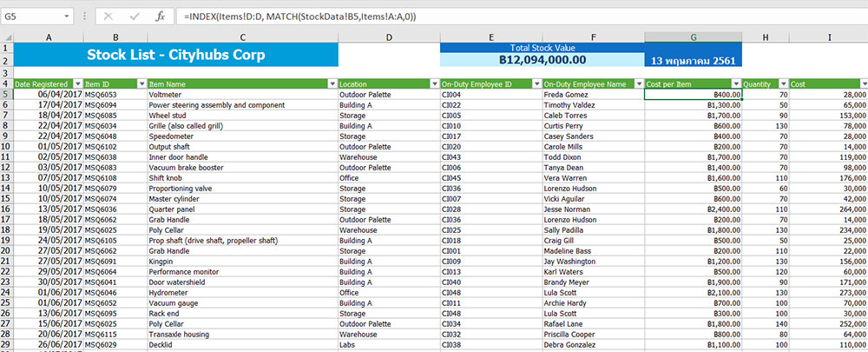Click the Grille (also called grill) cell
This screenshot has height=352, width=868.
[242, 126]
